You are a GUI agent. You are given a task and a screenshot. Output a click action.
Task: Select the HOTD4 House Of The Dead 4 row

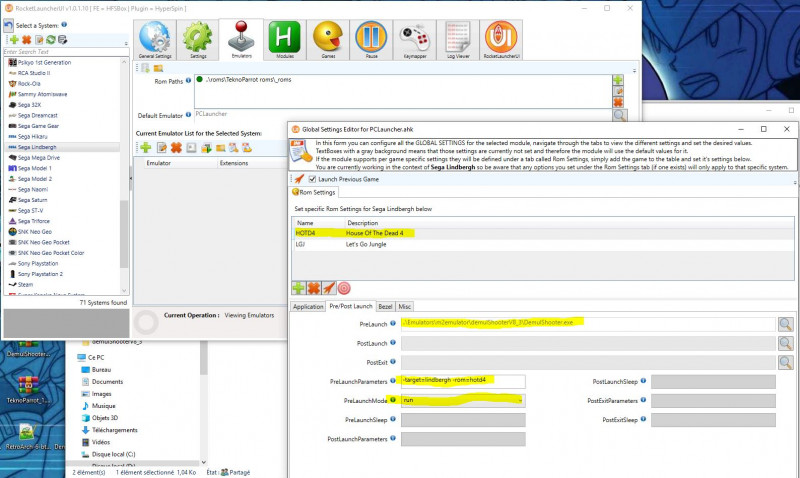(x=543, y=233)
